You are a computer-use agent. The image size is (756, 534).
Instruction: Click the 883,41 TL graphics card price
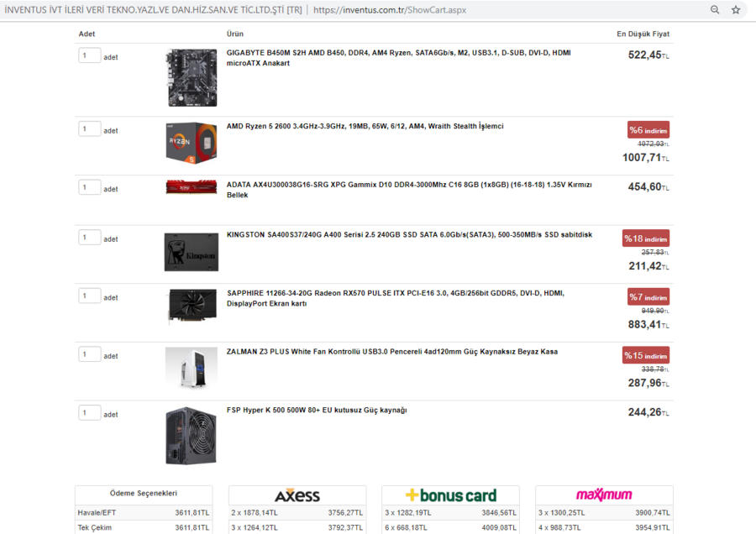click(648, 324)
